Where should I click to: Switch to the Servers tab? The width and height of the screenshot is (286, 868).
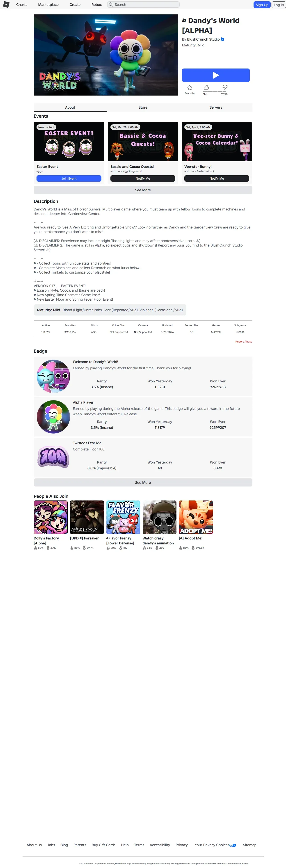point(216,107)
